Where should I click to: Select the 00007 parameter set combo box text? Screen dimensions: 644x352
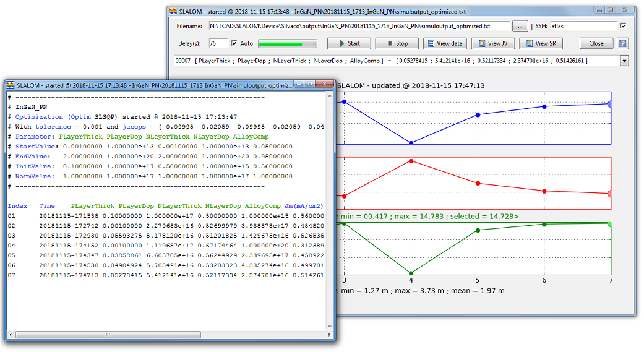pos(397,61)
